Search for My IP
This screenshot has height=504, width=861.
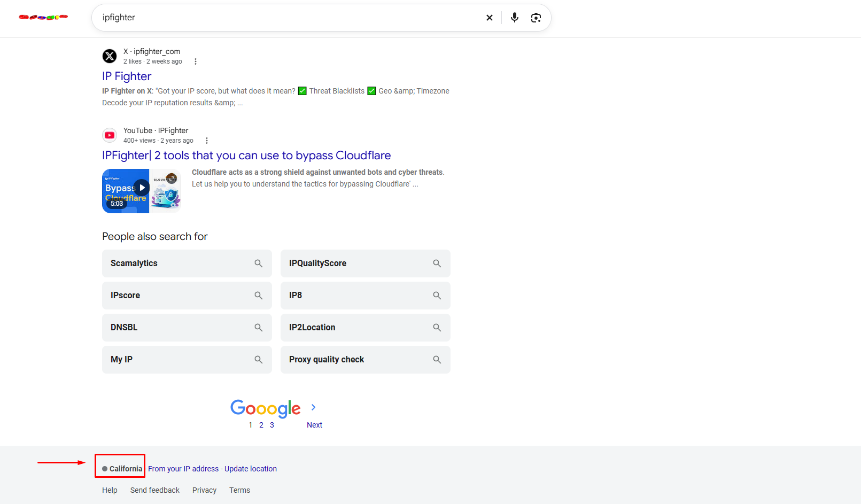pos(187,360)
